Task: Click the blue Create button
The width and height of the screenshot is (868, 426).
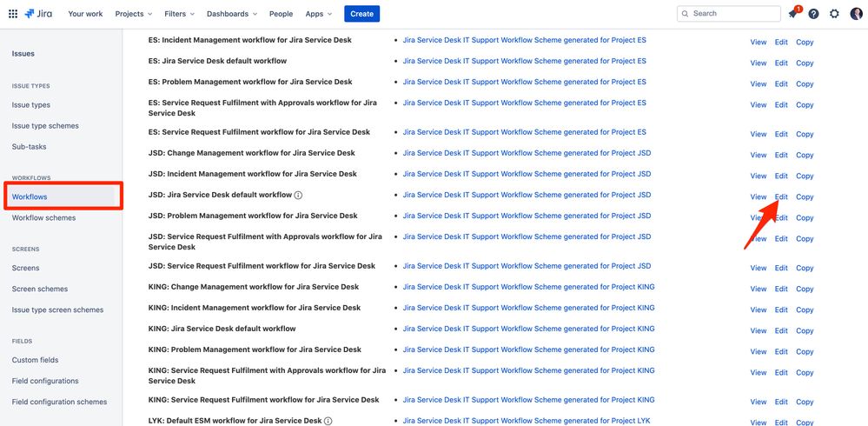Action: (362, 14)
